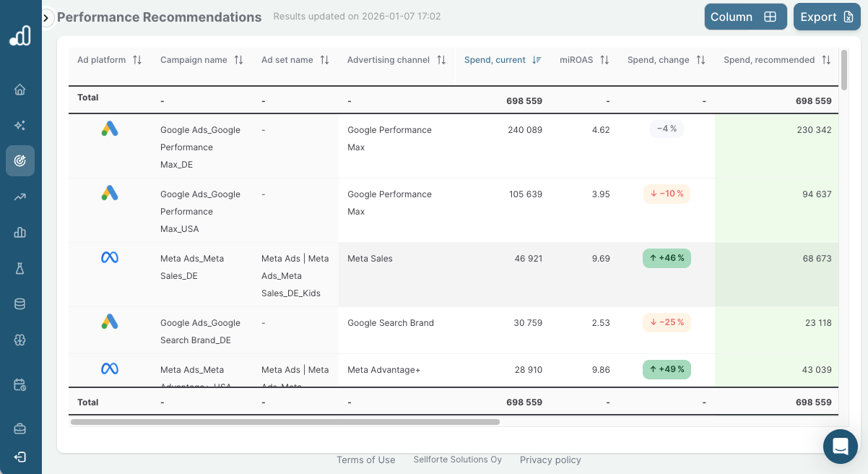Click the calendar scheduling icon in sidebar
This screenshot has height=474, width=868.
19,384
